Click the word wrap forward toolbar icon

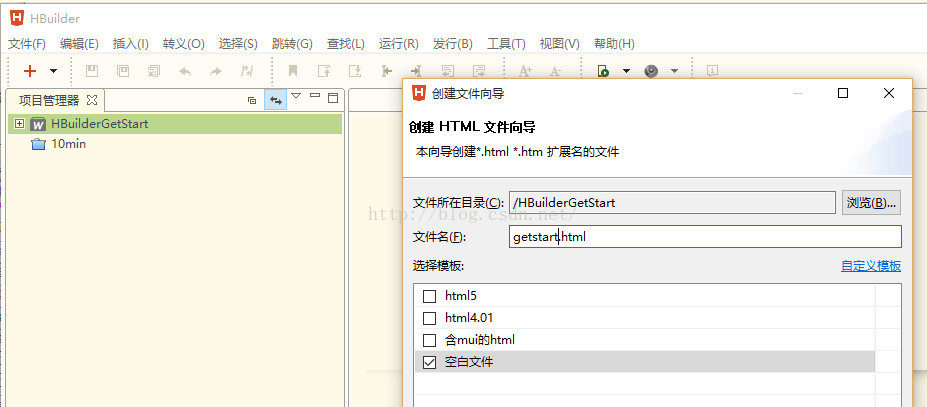tap(478, 71)
